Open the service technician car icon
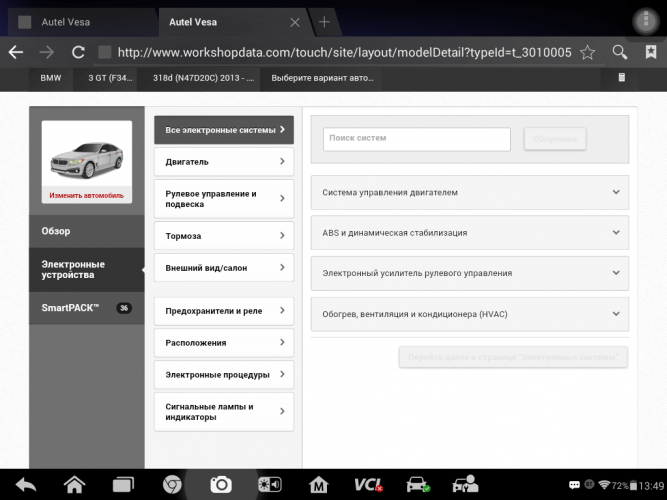667x500 pixels. click(465, 485)
